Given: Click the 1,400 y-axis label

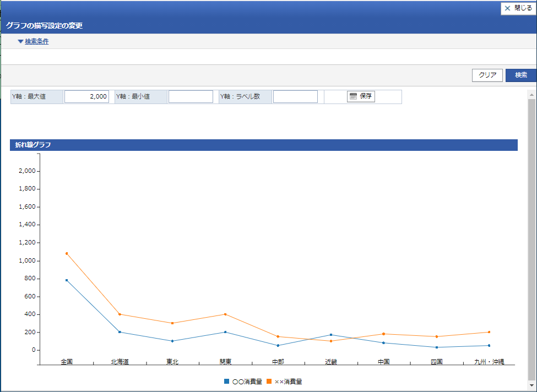Looking at the screenshot, I should tap(27, 224).
